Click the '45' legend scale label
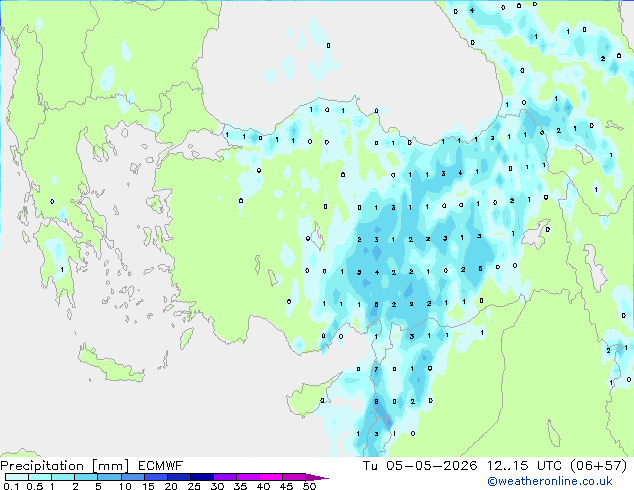 coord(286,486)
